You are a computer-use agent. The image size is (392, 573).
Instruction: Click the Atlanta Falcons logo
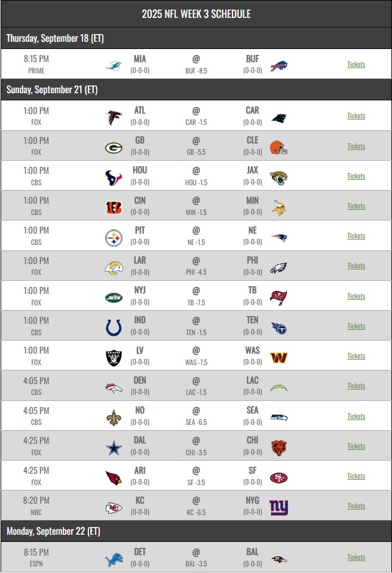pyautogui.click(x=114, y=117)
